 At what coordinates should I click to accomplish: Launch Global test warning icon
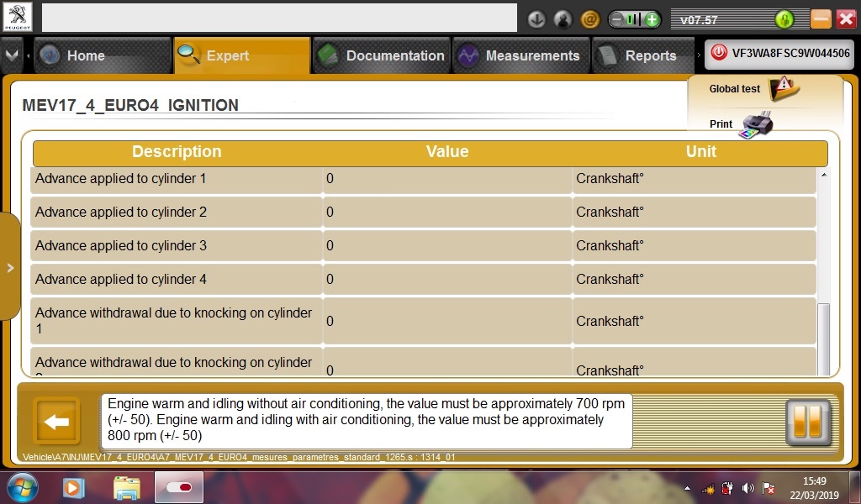[784, 88]
